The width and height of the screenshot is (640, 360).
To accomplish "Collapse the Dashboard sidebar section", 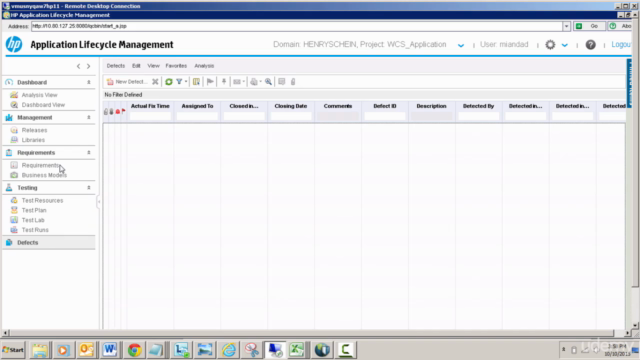I will tap(89, 82).
